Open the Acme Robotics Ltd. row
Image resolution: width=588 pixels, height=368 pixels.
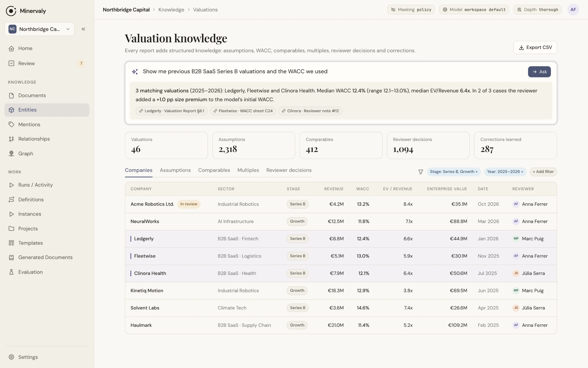[341, 204]
